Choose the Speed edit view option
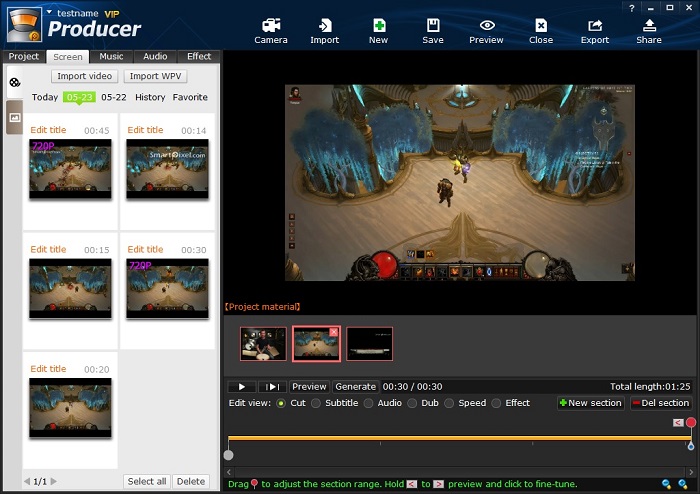The image size is (700, 494). (x=450, y=403)
